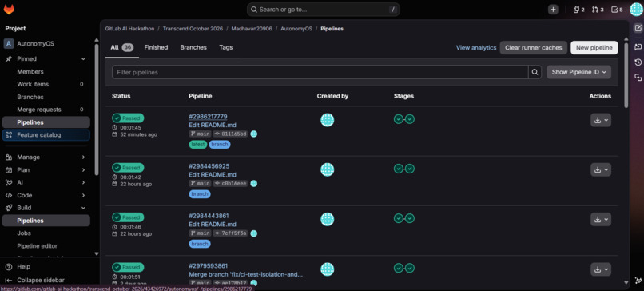This screenshot has height=291, width=644.
Task: Open pinned Merge requests in sidebar
Action: point(46,110)
